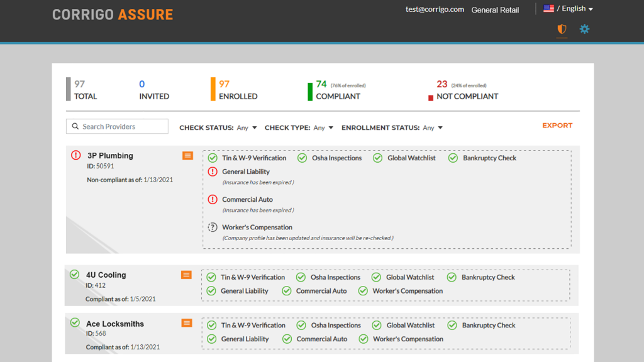Open Ace Locksmiths orange details icon
This screenshot has height=362, width=644.
pos(187,324)
